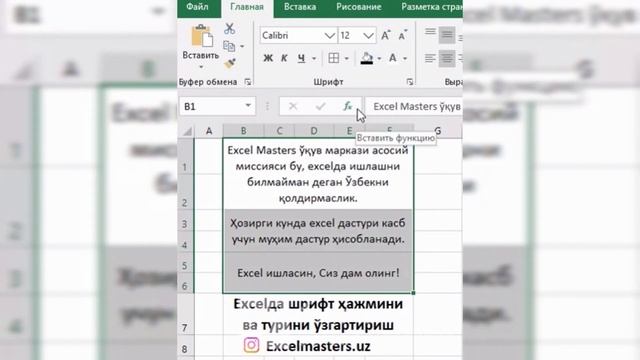Select column G header

438,131
